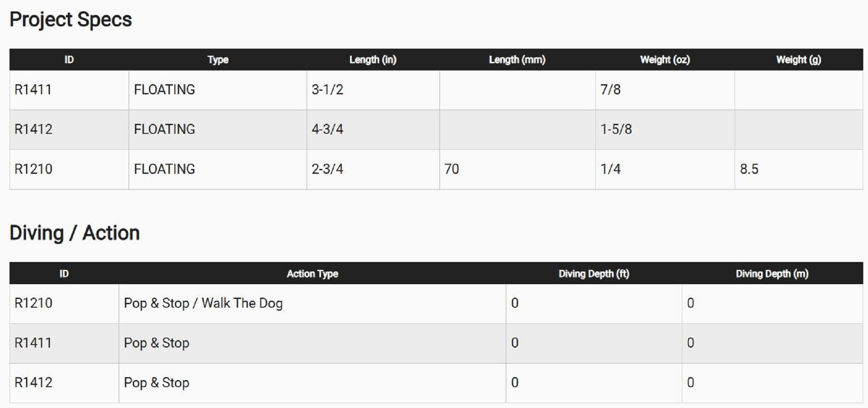Click the 8.5 gram weight cell
Viewport: 868px width, 408px height.
[x=749, y=169]
